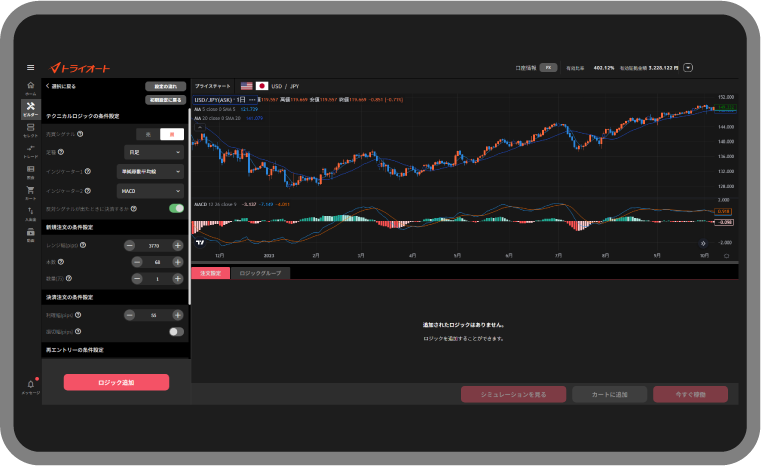Screen dimensions: 761x466
Task: Open the Builder tool in sidebar
Action: coord(31,109)
